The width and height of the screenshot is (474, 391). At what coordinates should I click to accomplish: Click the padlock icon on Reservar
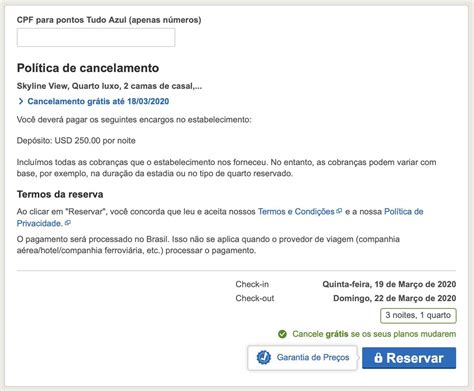[378, 358]
